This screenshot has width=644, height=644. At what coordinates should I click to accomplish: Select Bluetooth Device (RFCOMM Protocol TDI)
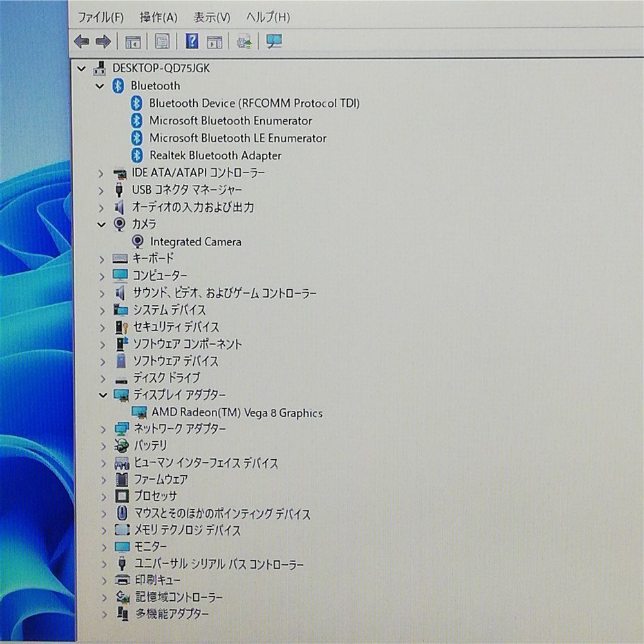(254, 103)
